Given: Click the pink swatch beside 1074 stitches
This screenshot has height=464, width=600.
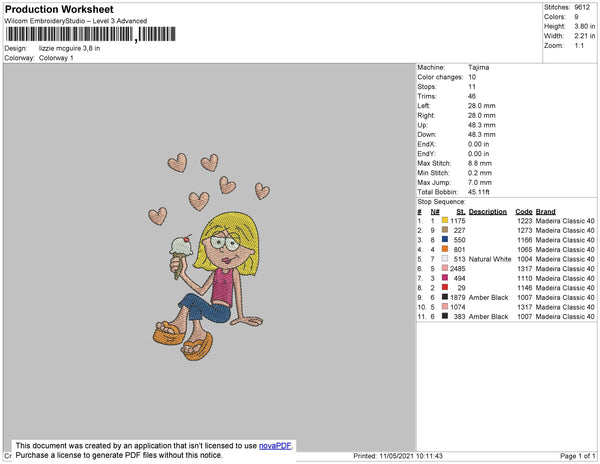Looking at the screenshot, I should coord(445,306).
